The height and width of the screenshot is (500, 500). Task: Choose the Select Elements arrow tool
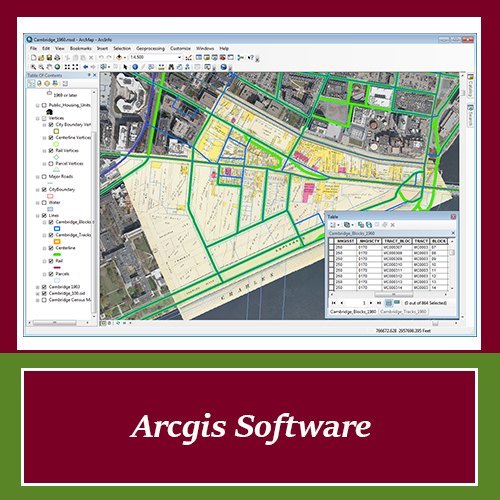click(125, 67)
